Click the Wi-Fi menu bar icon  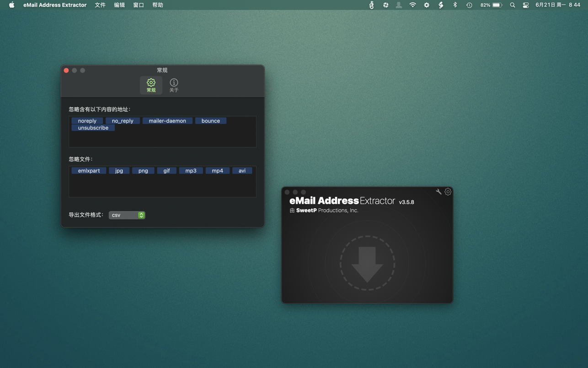point(413,5)
